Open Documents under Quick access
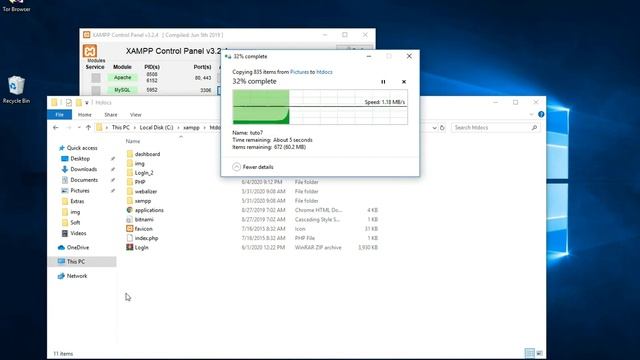Screen dimensions: 640x360 tap(84, 180)
